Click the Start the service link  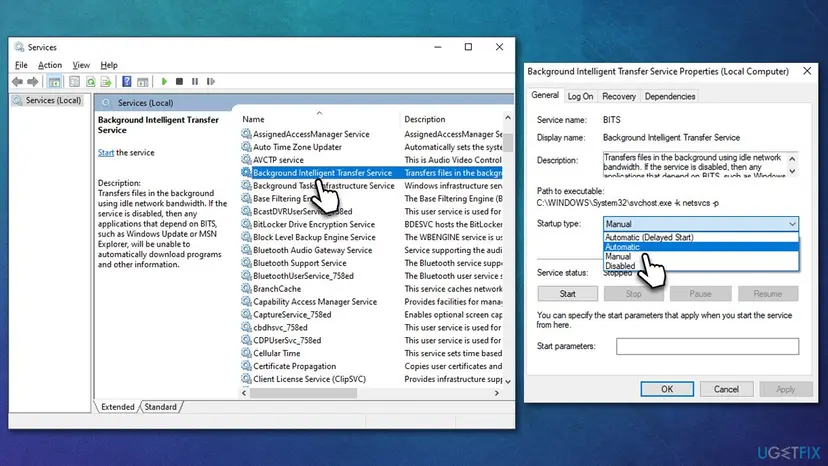[x=106, y=152]
